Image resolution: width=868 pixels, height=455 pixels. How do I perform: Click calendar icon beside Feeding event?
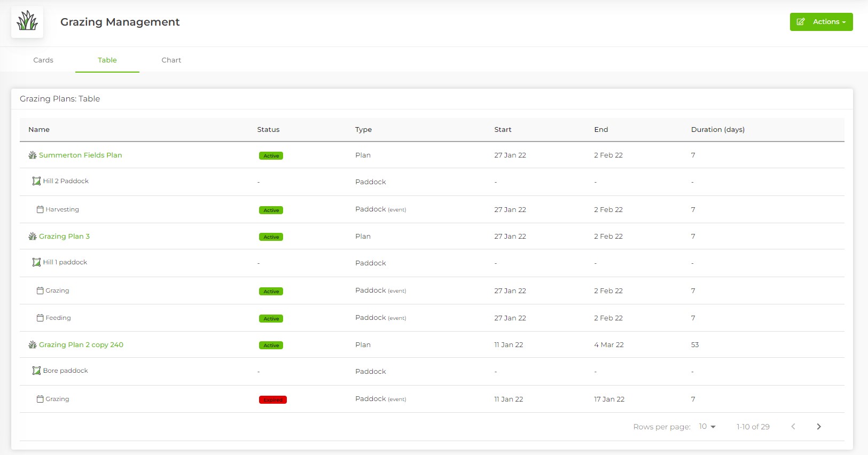(40, 318)
